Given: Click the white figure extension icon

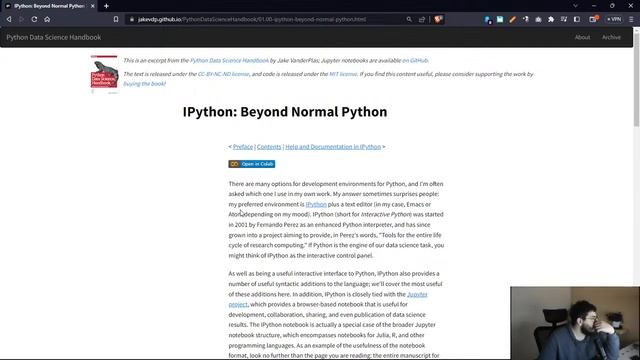Looking at the screenshot, I should tap(526, 19).
